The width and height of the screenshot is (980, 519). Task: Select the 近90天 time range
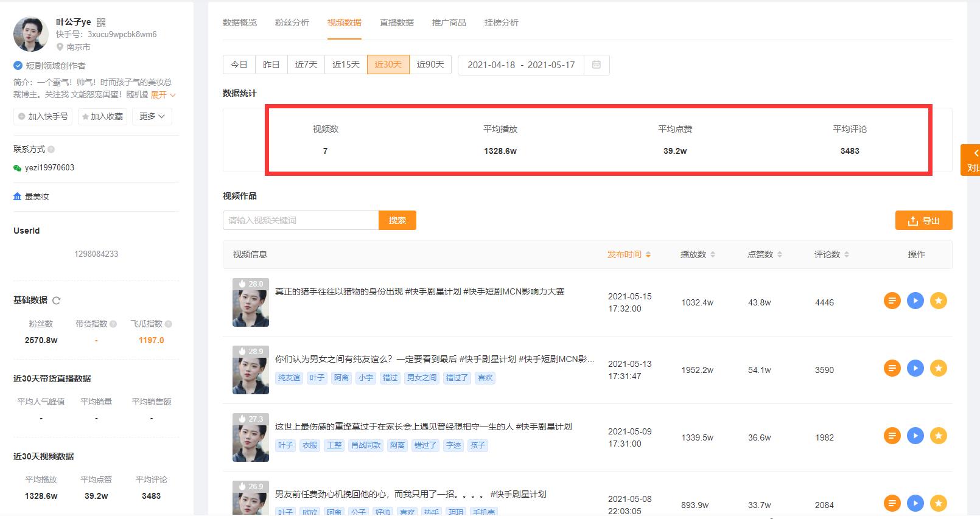pos(430,64)
